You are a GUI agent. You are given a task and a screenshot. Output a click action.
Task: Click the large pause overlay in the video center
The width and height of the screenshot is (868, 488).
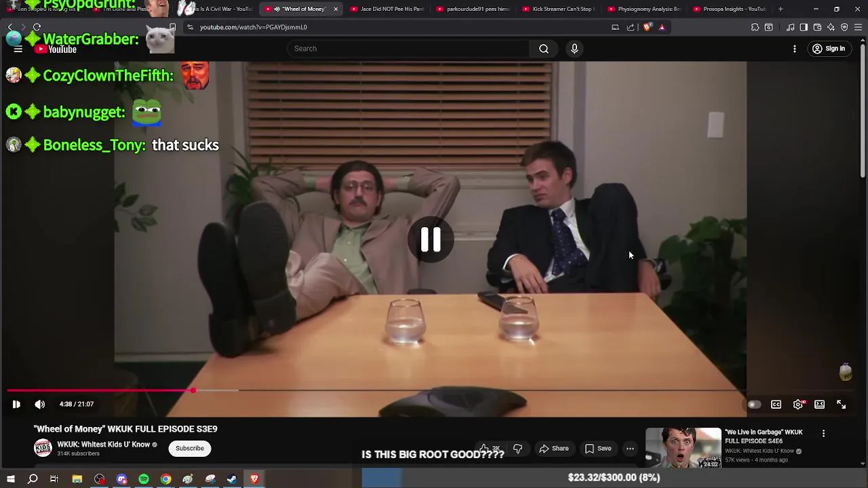tap(431, 239)
